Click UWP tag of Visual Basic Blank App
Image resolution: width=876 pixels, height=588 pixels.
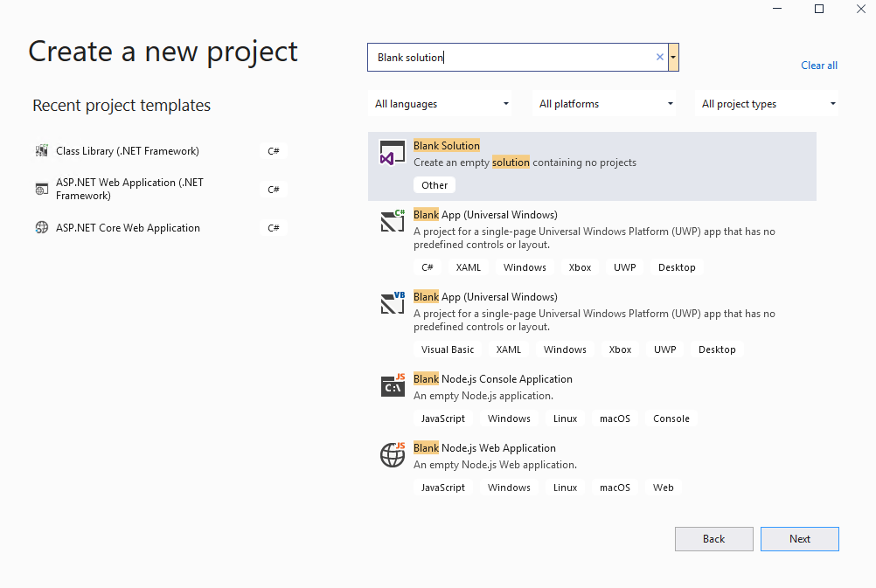(664, 349)
